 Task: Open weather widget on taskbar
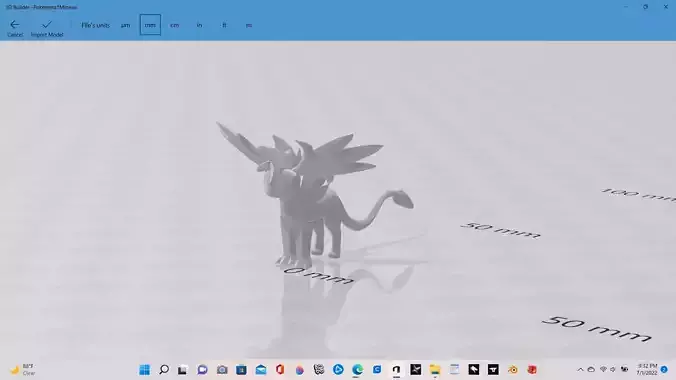tap(22, 370)
